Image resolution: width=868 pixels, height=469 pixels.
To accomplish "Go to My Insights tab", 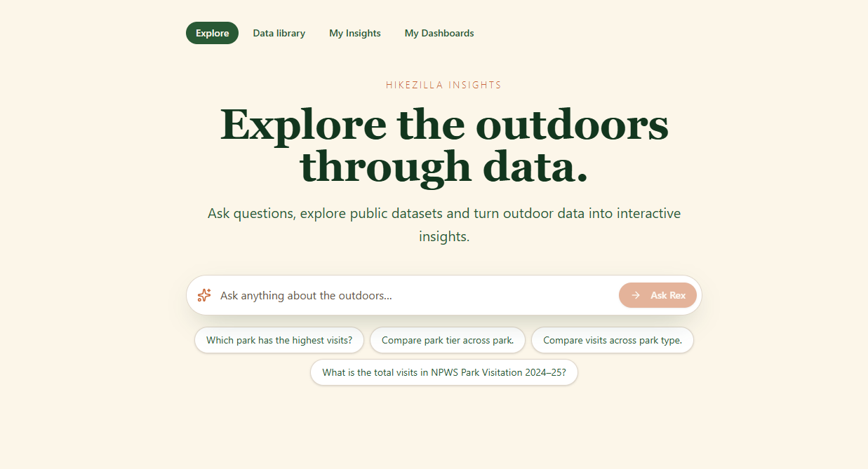I will click(355, 33).
